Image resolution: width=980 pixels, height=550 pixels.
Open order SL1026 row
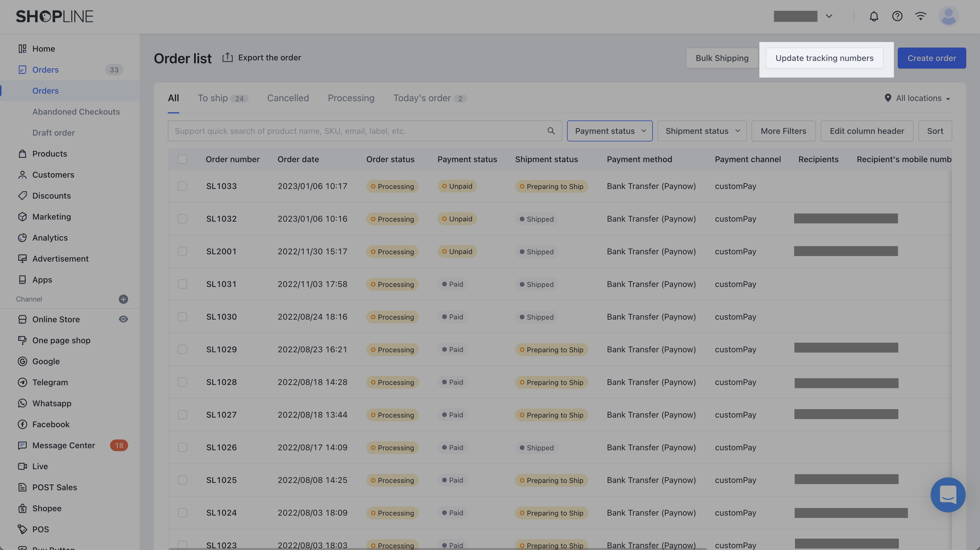tap(559, 447)
